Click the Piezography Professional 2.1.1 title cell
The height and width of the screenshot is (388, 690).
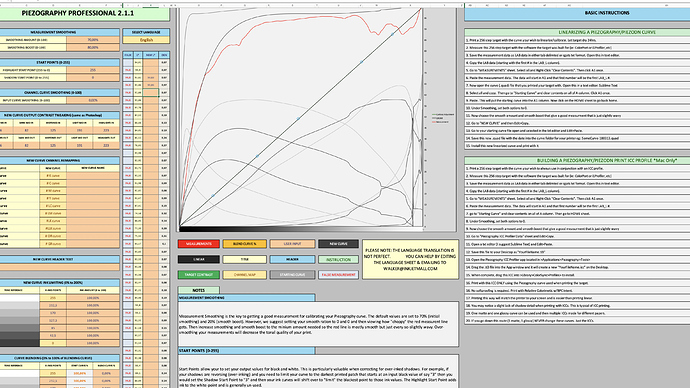[77, 13]
